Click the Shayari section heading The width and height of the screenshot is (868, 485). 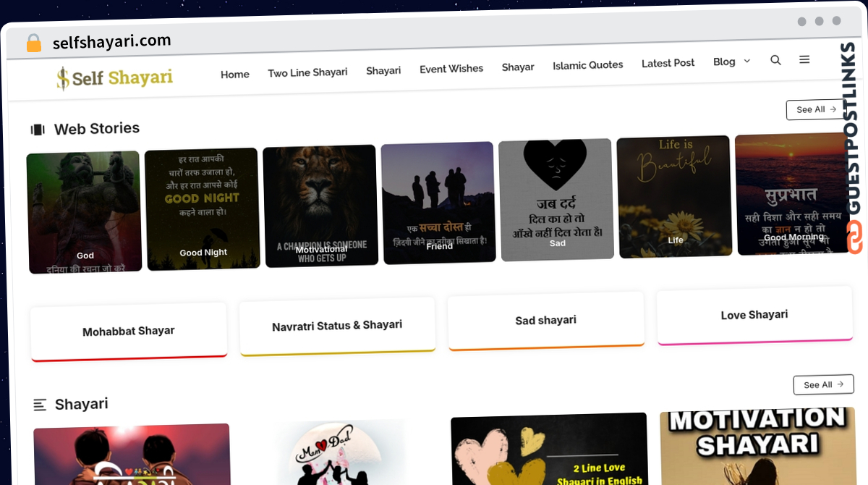pyautogui.click(x=82, y=404)
